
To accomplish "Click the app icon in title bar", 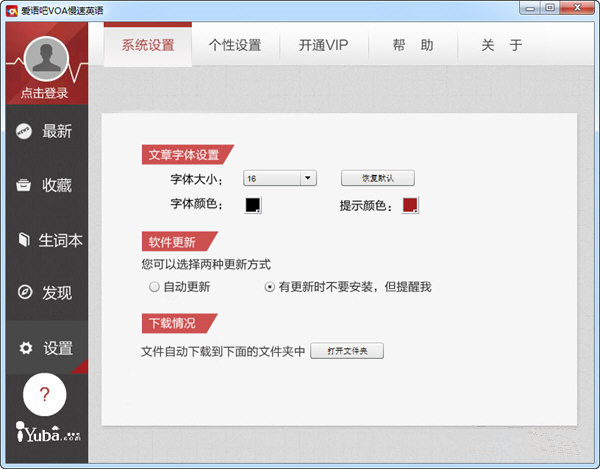I will coord(12,9).
